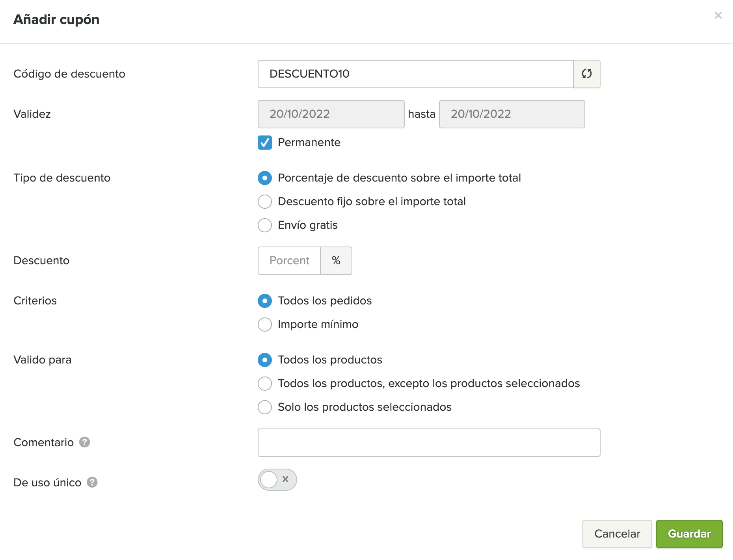Click the % unit addon
The width and height of the screenshot is (733, 560).
336,261
